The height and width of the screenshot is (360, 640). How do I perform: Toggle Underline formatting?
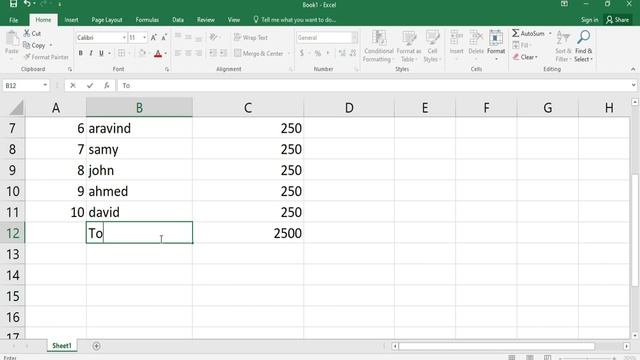pyautogui.click(x=101, y=53)
